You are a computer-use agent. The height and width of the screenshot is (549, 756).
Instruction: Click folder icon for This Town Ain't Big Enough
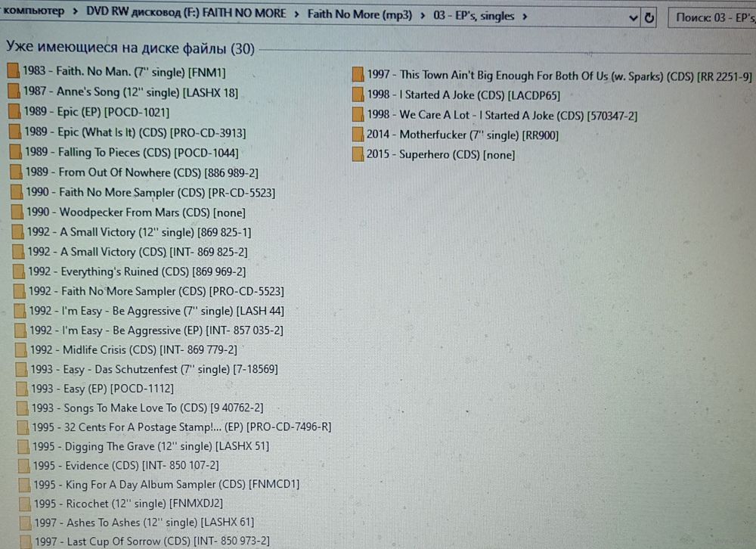(358, 74)
